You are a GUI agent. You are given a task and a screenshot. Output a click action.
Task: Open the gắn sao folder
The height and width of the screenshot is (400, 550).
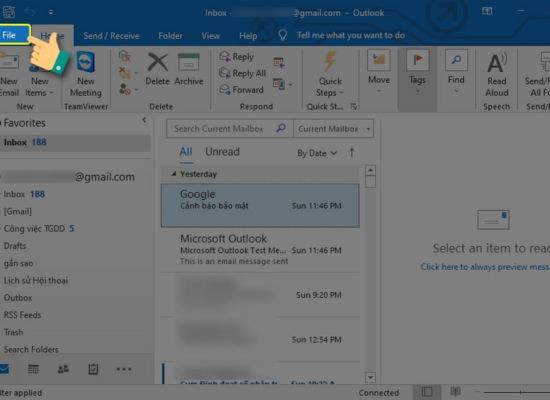point(75,263)
